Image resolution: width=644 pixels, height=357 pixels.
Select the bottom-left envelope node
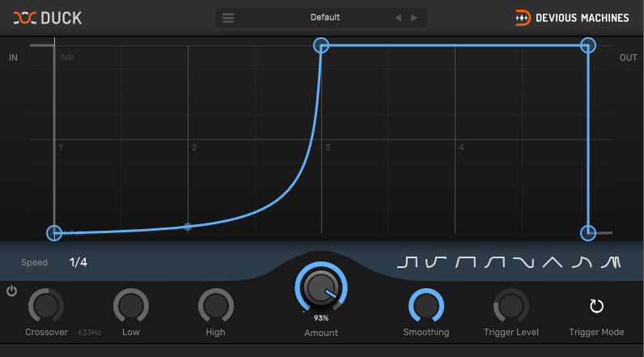[54, 233]
